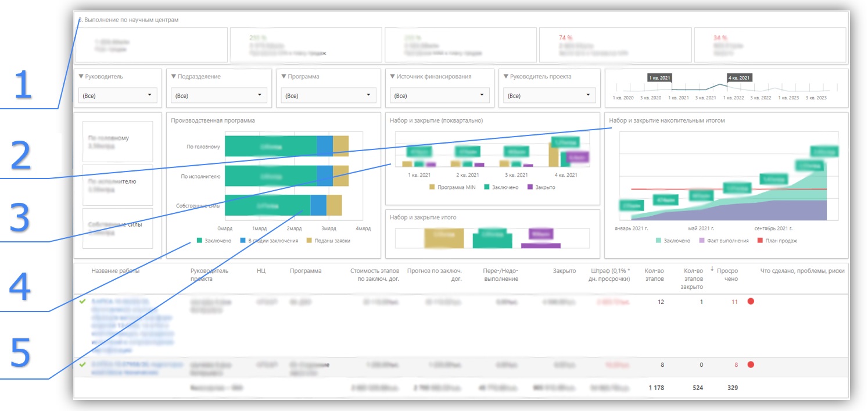868x411 pixels.
Task: Select the По головному summary card
Action: [x=118, y=141]
